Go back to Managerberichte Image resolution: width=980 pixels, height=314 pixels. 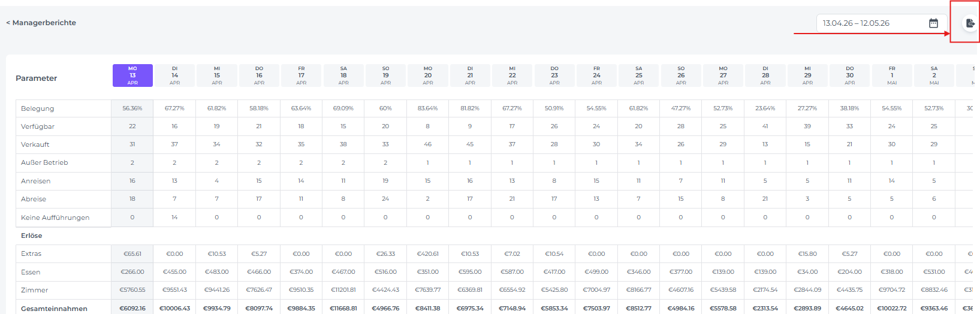(41, 23)
